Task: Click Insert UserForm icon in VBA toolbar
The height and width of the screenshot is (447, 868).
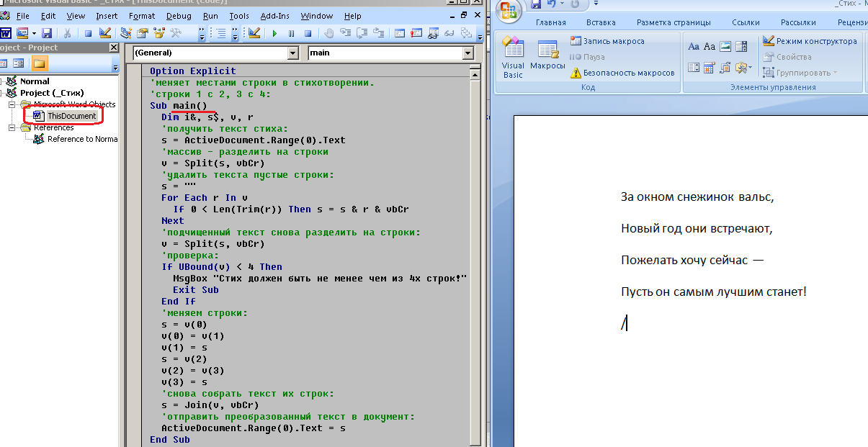Action: click(21, 33)
